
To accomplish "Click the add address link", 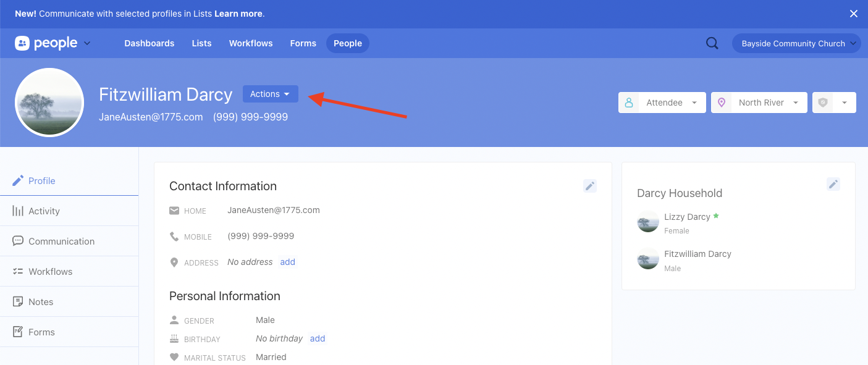I will [x=287, y=262].
